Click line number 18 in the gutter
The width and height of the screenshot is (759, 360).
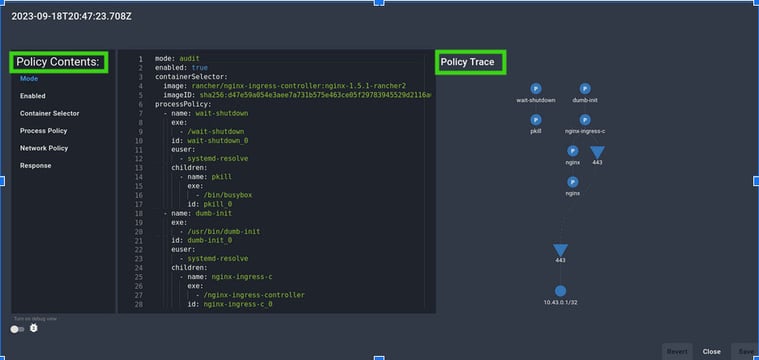pos(138,213)
